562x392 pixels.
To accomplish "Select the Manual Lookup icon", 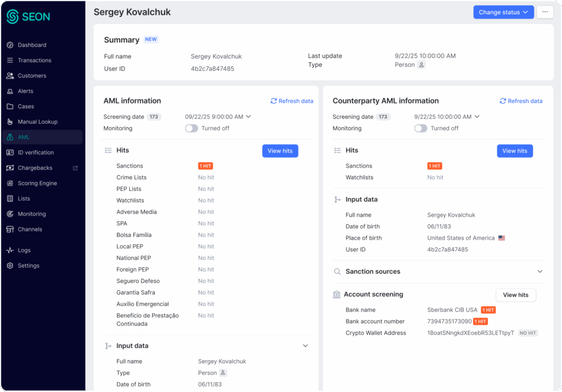I will 10,122.
